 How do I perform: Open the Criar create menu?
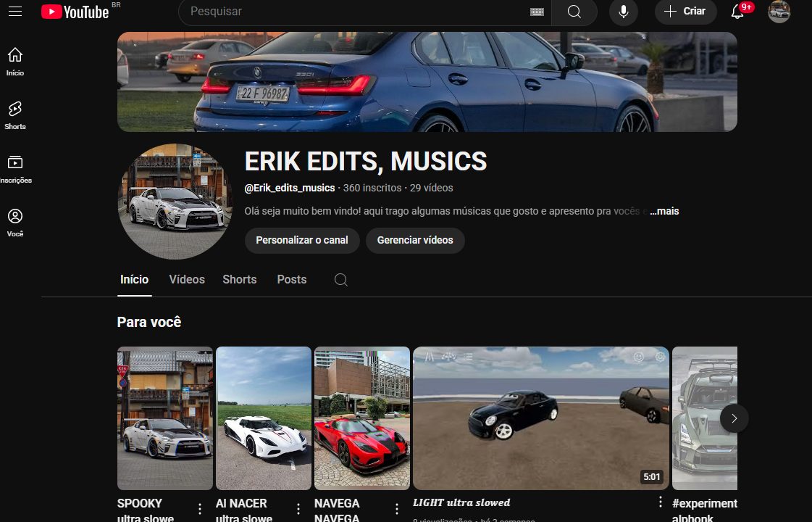click(686, 12)
